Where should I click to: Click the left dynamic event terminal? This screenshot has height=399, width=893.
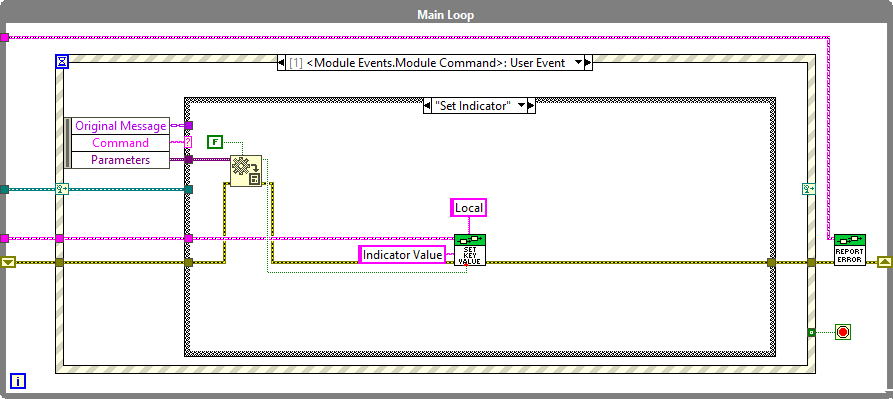click(62, 189)
